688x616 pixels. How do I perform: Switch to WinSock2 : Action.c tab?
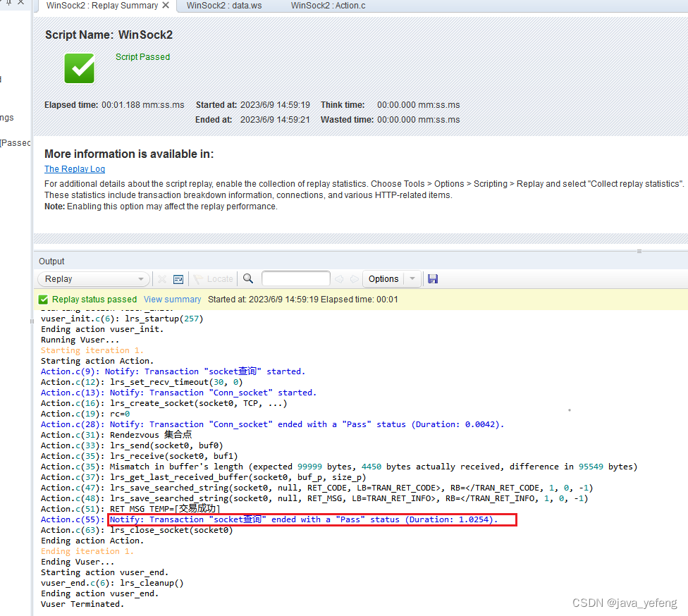(x=328, y=6)
